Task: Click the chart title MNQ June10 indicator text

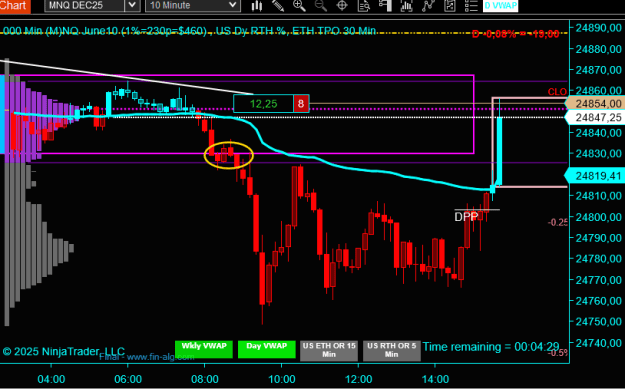Action: pyautogui.click(x=189, y=31)
